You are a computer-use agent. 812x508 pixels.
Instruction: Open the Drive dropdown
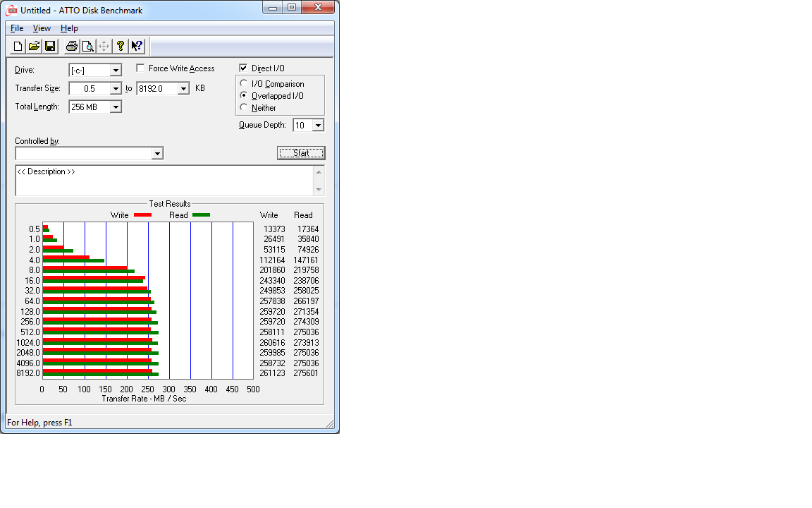pos(116,70)
